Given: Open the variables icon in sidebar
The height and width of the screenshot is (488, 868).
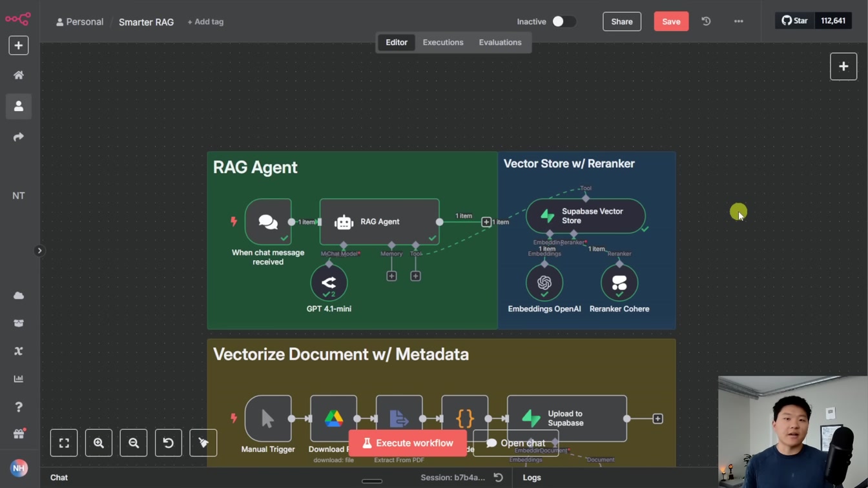Looking at the screenshot, I should (x=19, y=351).
